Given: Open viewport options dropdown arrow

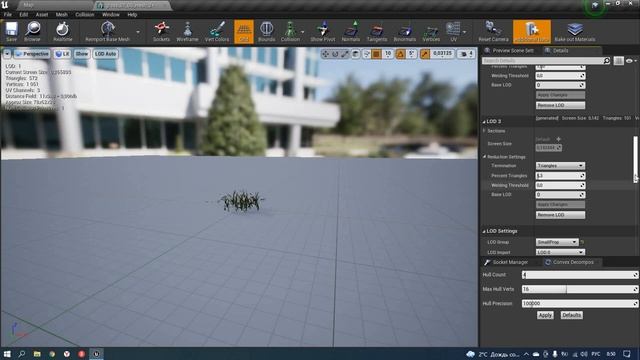Looking at the screenshot, I should 7,54.
